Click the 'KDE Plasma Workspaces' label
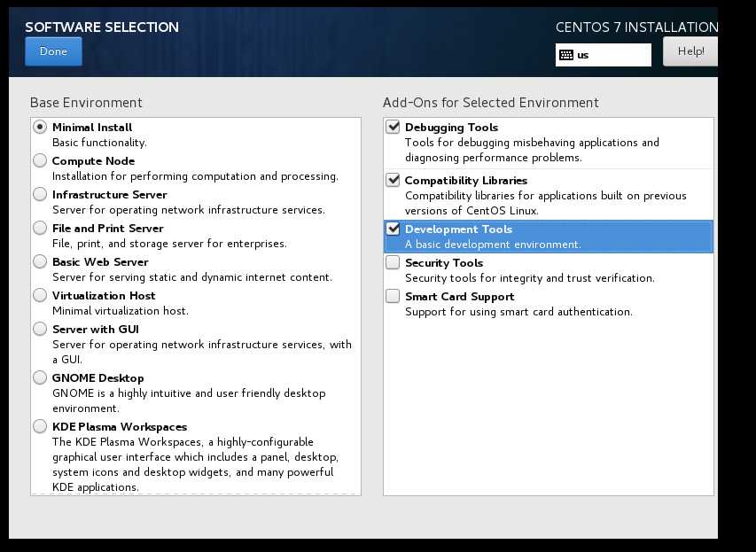Screen dimensions: 756x552 [120, 427]
